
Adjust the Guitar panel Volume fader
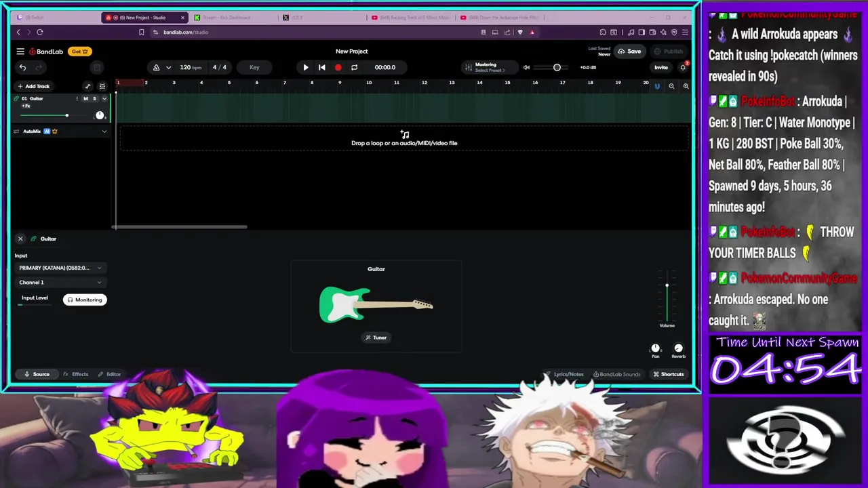[667, 285]
